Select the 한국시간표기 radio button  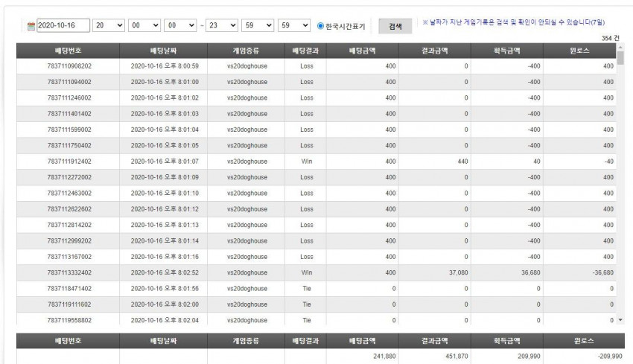320,26
